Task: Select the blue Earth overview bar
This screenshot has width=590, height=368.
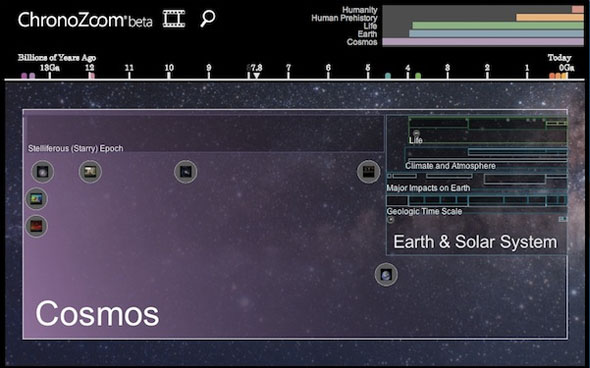Action: click(x=496, y=33)
